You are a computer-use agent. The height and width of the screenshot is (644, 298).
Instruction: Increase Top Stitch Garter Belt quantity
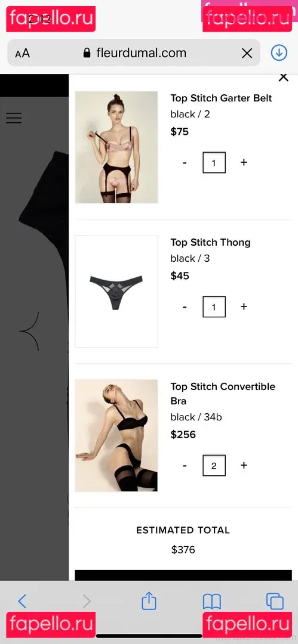coord(244,162)
